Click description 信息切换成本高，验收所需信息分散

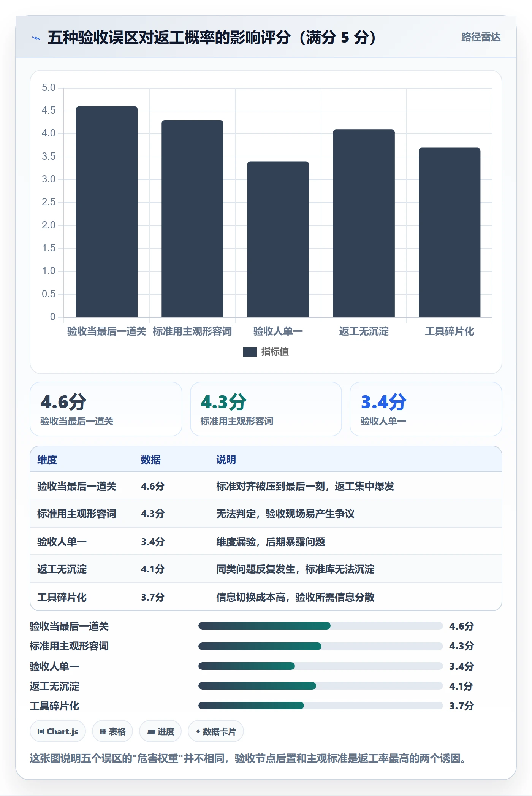click(295, 597)
